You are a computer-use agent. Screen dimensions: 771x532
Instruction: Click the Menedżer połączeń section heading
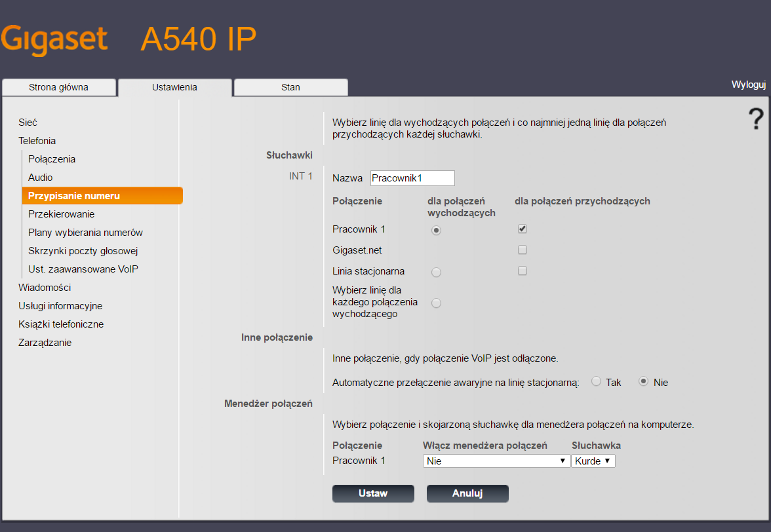tap(269, 404)
